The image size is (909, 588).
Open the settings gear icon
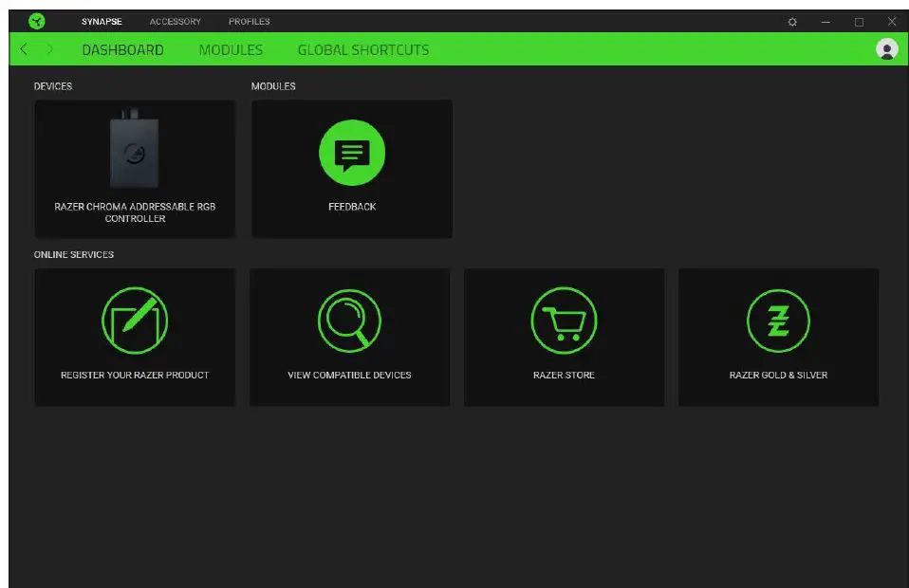tap(792, 22)
